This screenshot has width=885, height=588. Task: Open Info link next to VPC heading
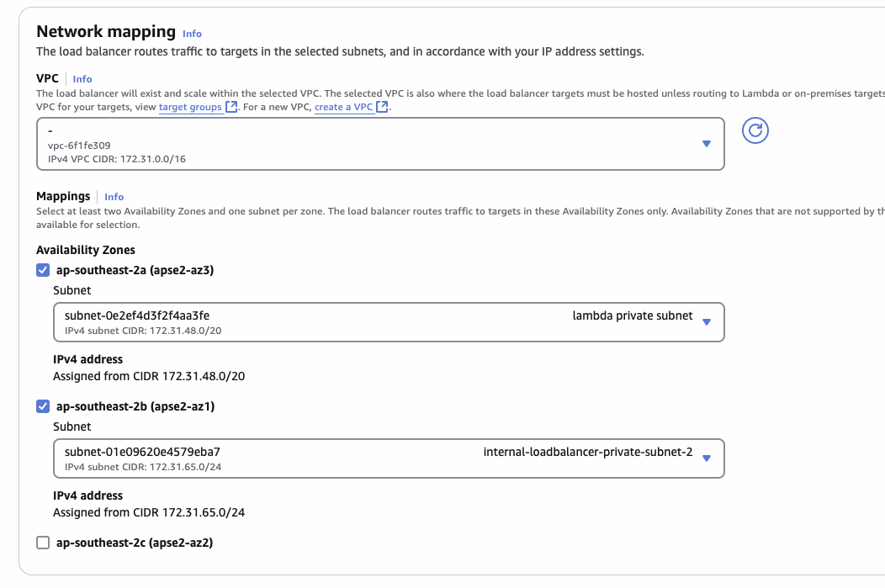point(82,79)
